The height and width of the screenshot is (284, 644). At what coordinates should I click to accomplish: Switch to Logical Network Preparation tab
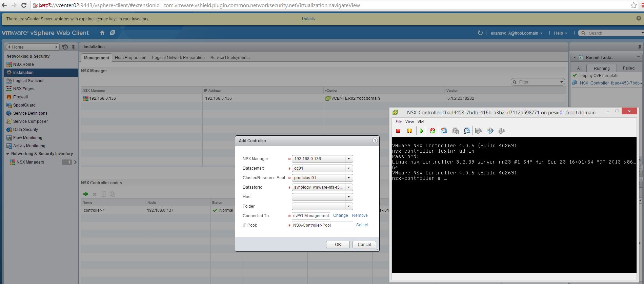178,58
